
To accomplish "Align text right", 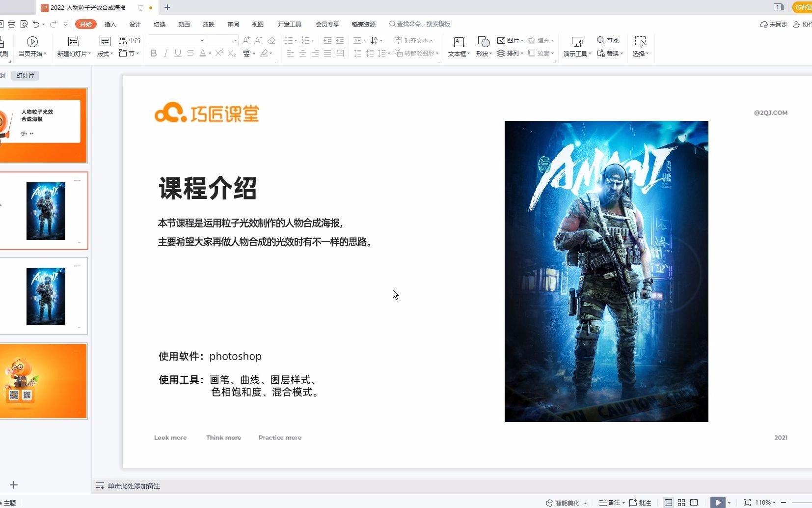I will click(x=315, y=53).
